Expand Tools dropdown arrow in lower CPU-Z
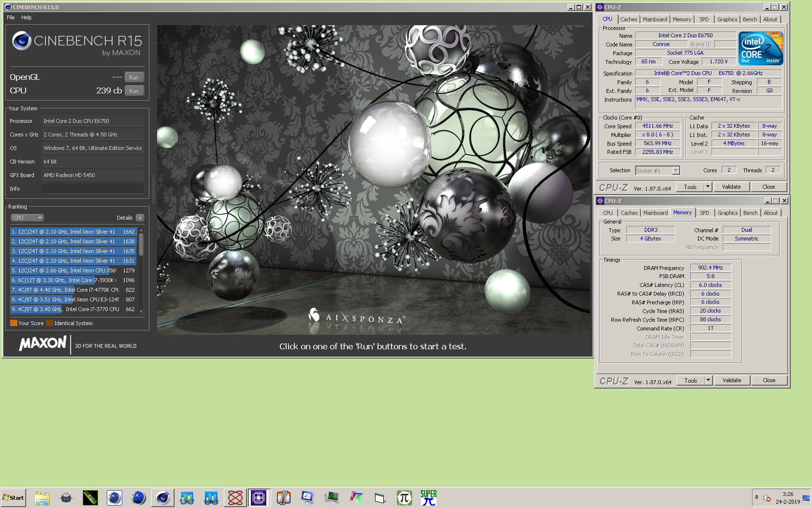812x508 pixels. tap(709, 381)
